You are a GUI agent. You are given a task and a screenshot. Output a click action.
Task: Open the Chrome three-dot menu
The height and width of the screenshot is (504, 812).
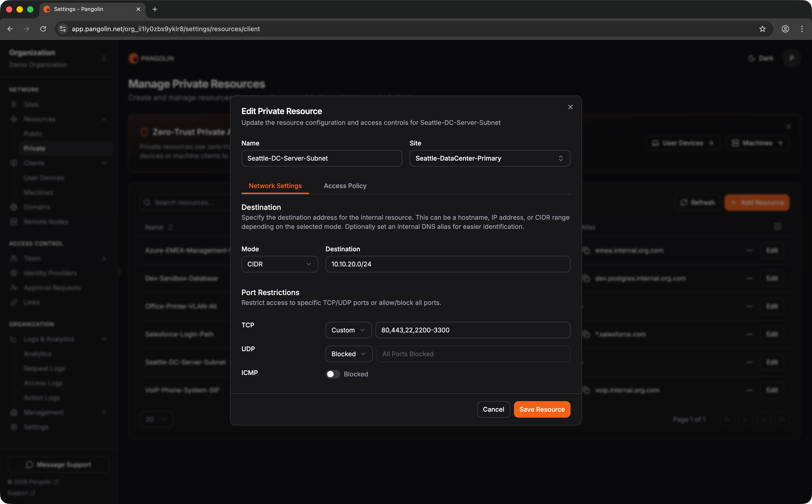pyautogui.click(x=802, y=29)
